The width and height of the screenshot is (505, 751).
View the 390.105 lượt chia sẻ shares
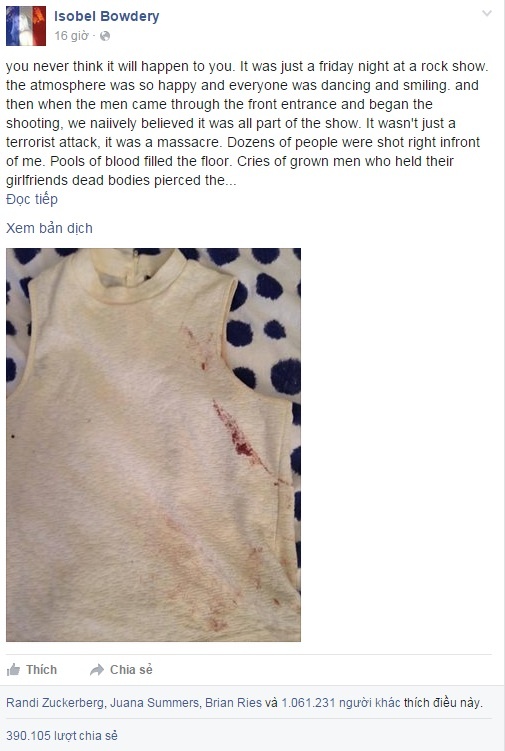pos(62,735)
